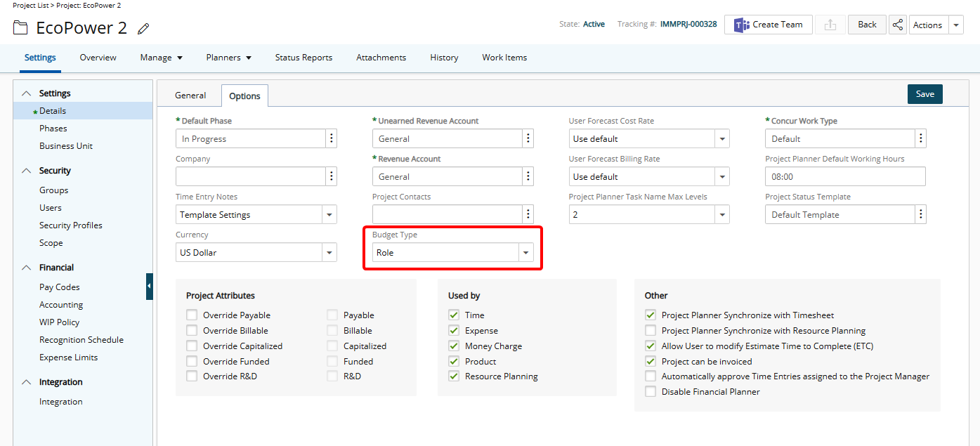Screen dimensions: 980x446
Task: Open the Planners menu
Action: pyautogui.click(x=228, y=58)
